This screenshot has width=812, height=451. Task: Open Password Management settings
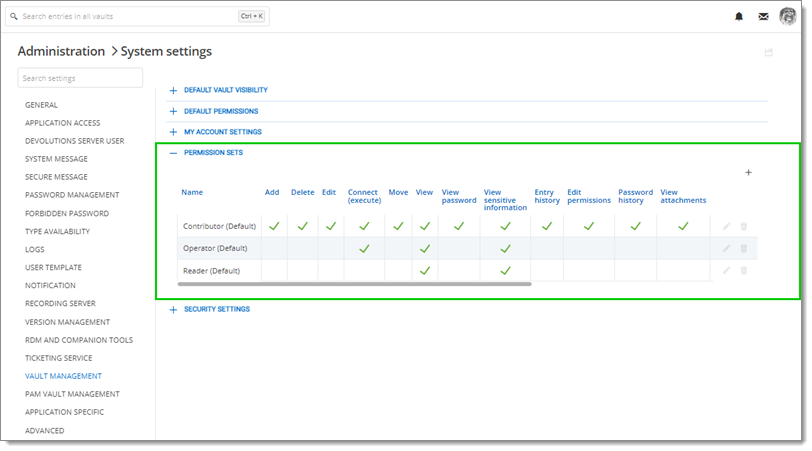click(72, 195)
